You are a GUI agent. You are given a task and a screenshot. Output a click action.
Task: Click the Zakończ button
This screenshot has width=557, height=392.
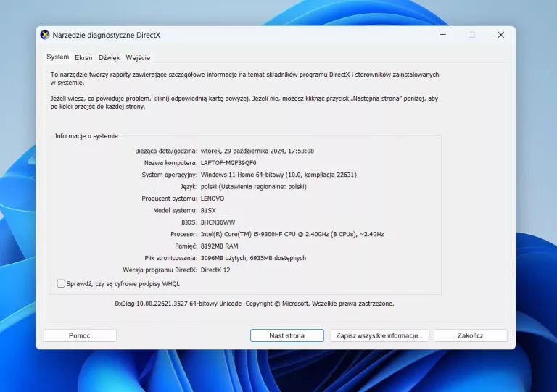coord(470,335)
